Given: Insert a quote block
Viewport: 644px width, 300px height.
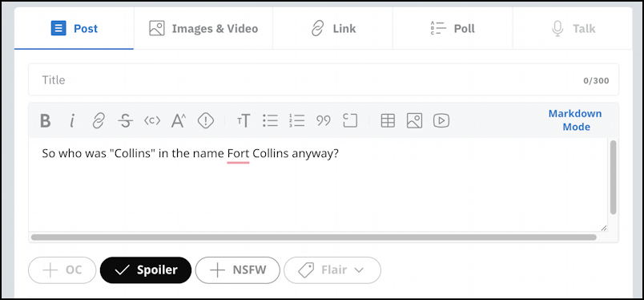Looking at the screenshot, I should (x=324, y=120).
